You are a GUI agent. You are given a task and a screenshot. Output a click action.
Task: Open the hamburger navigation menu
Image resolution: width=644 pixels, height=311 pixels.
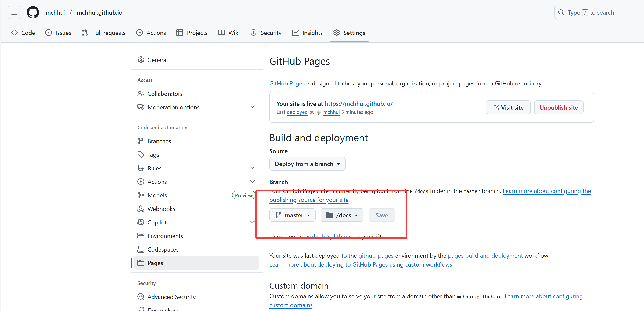point(14,12)
